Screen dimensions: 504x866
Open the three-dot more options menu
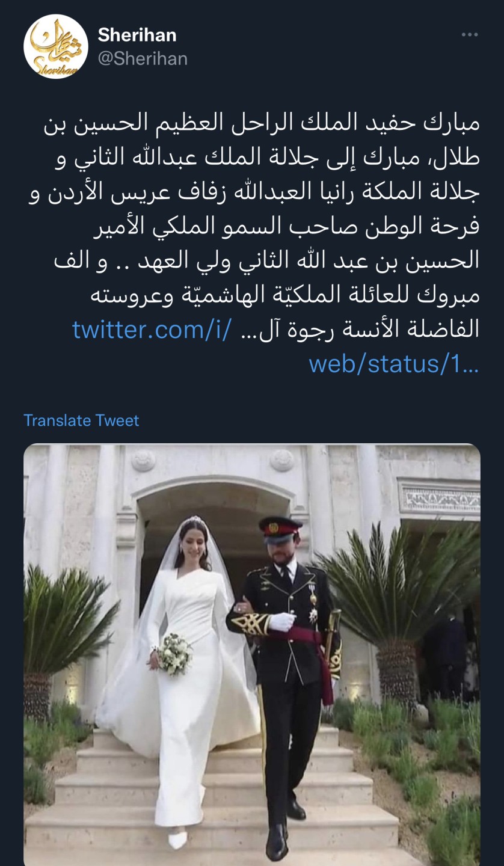click(469, 35)
